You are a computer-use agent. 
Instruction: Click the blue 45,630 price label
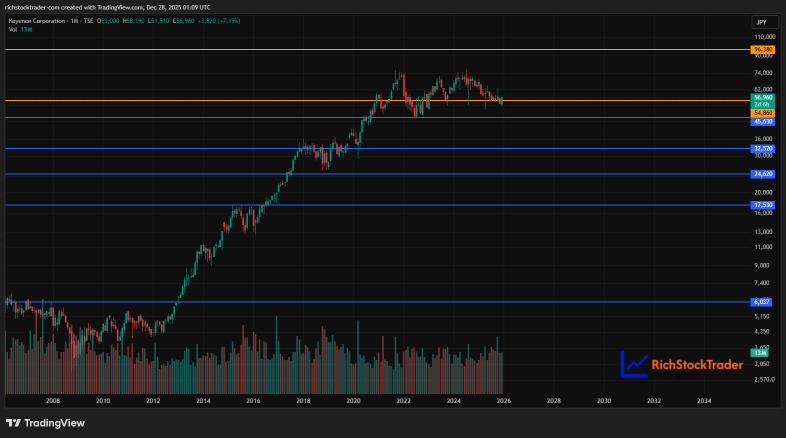pos(762,122)
